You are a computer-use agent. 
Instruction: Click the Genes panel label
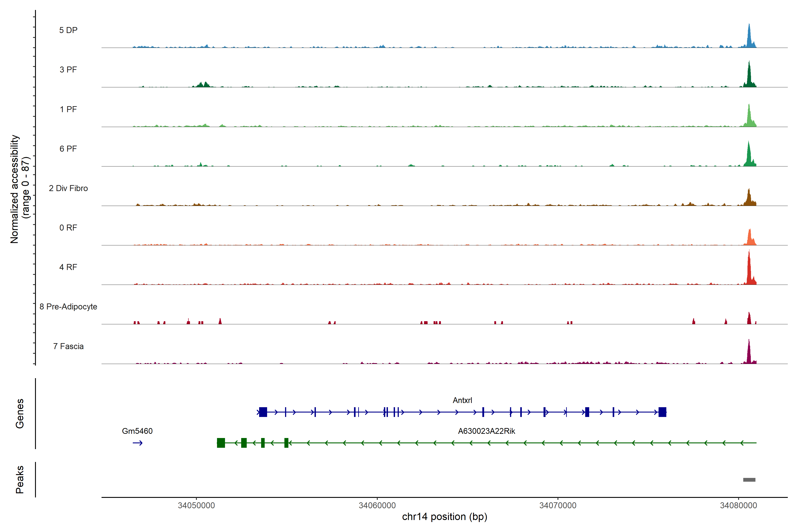coord(20,413)
